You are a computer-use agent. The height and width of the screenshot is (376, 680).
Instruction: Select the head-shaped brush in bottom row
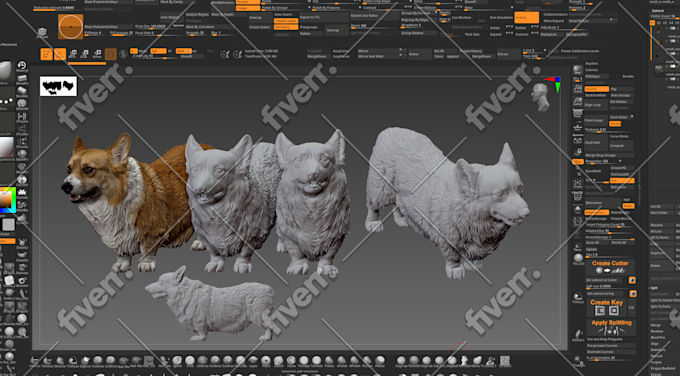[464, 360]
